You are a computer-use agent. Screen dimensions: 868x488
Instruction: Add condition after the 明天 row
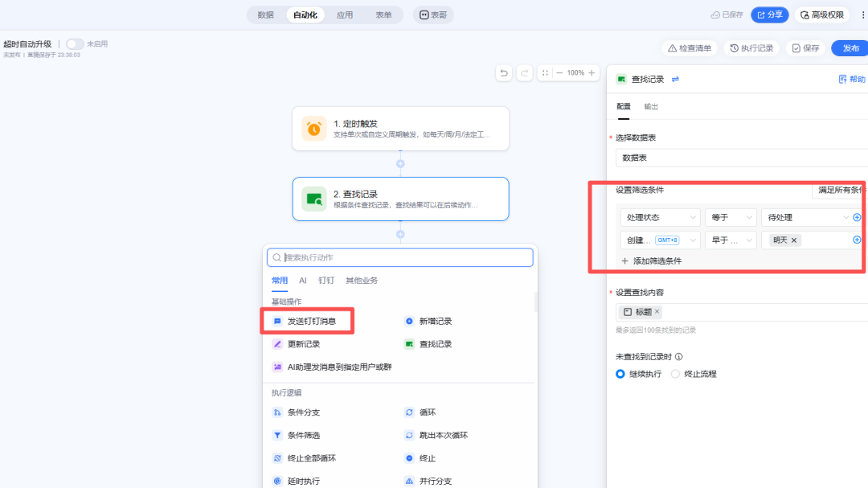click(857, 240)
